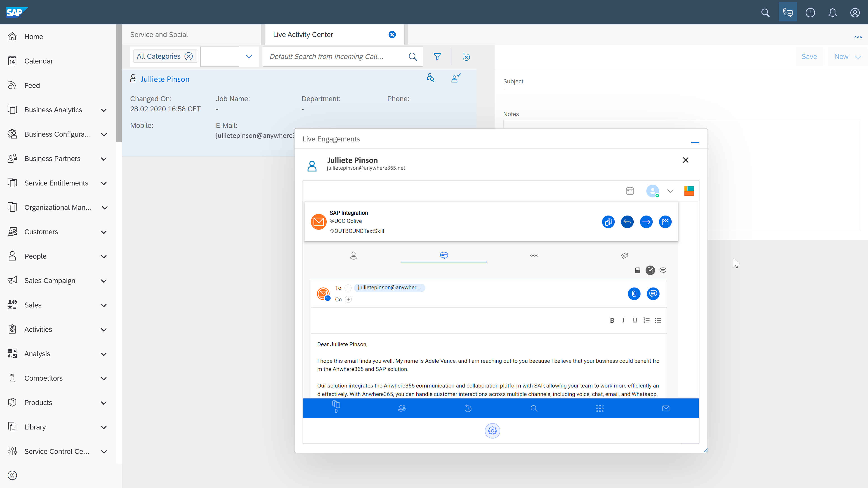Expand Customers in the sidebar
This screenshot has width=868, height=488.
pyautogui.click(x=104, y=232)
